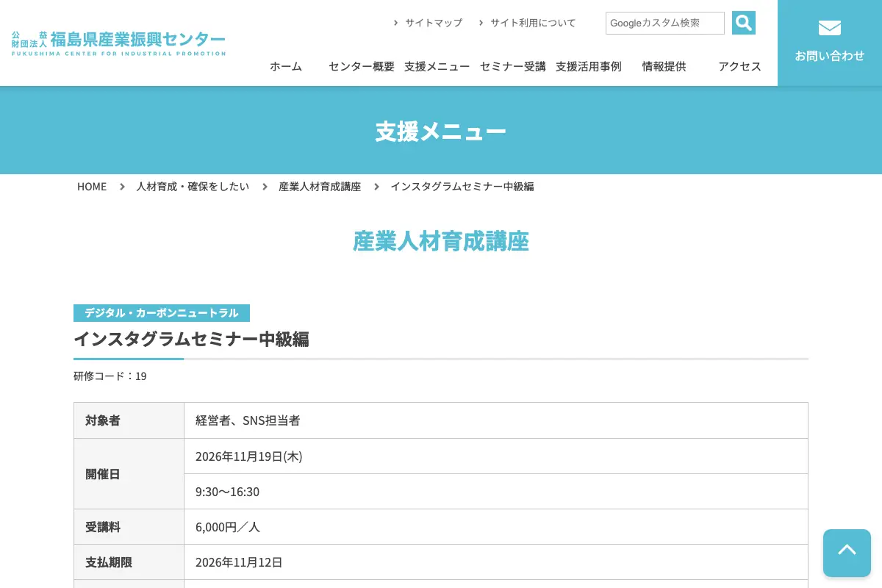Click the デジタル・カーボンニュートラル category tag

162,313
